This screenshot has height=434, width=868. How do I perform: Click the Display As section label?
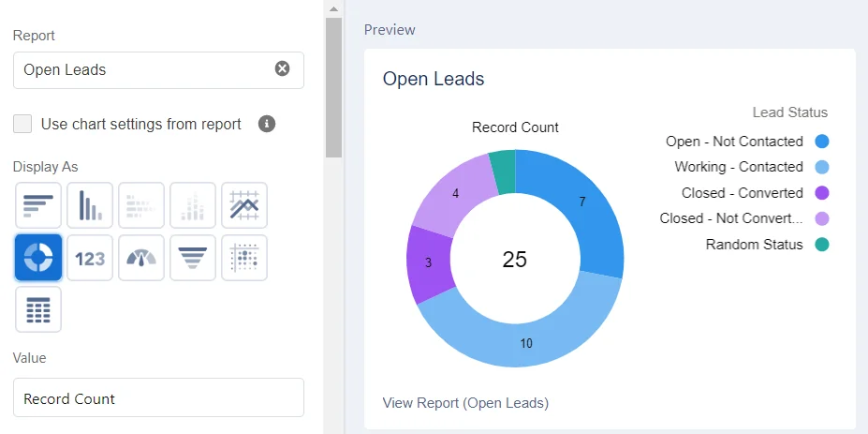point(45,167)
